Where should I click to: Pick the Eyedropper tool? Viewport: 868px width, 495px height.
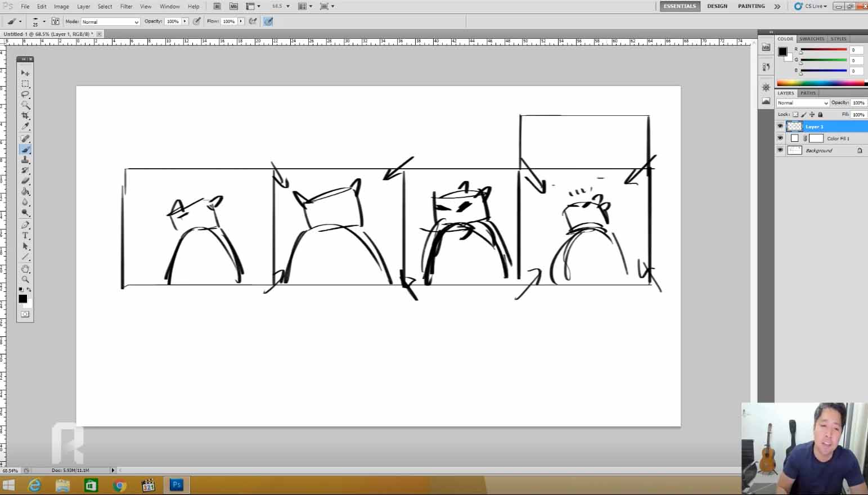(25, 127)
